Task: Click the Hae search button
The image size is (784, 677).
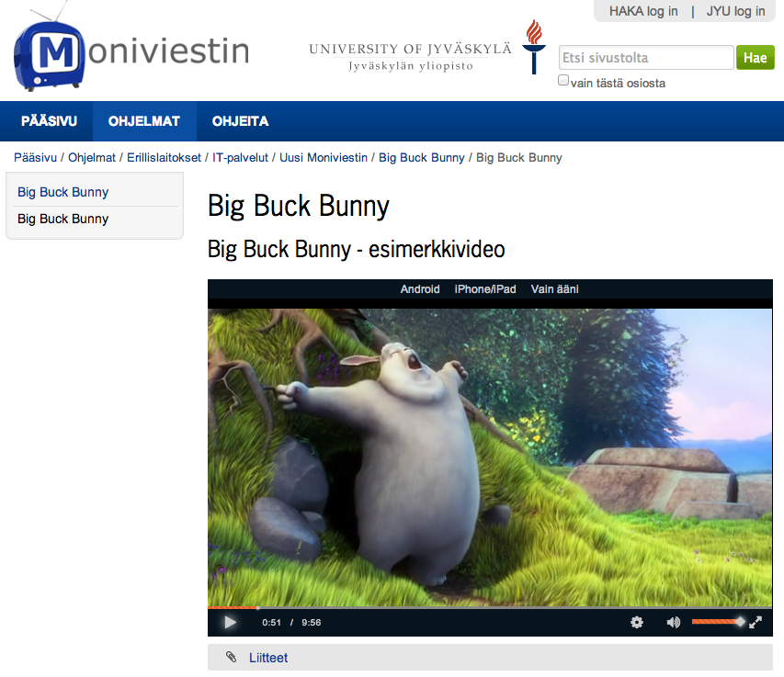Action: [x=755, y=58]
